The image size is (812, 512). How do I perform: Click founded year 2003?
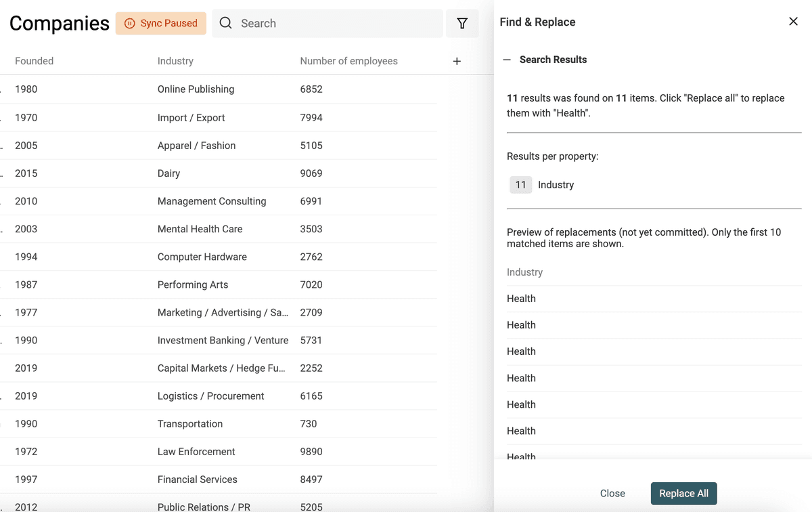coord(26,229)
